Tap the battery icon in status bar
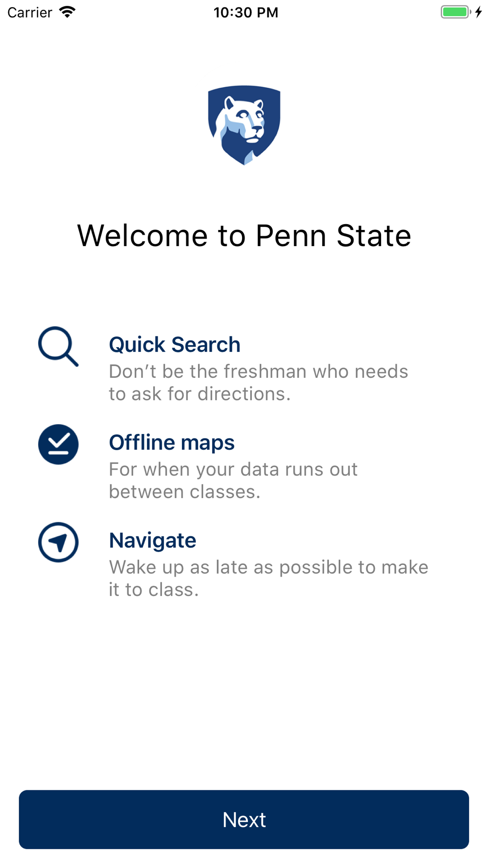This screenshot has height=868, width=488. click(456, 12)
